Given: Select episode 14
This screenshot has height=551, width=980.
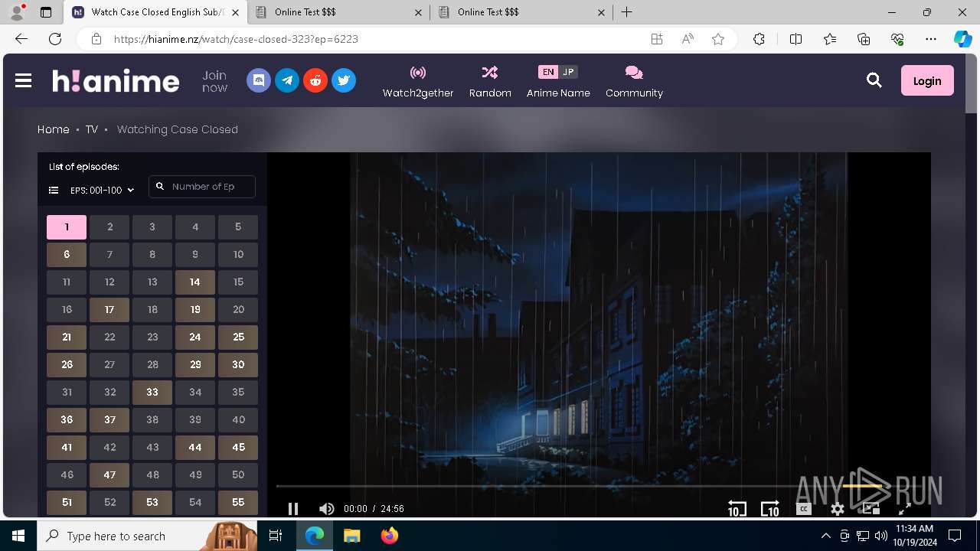Looking at the screenshot, I should pyautogui.click(x=195, y=282).
